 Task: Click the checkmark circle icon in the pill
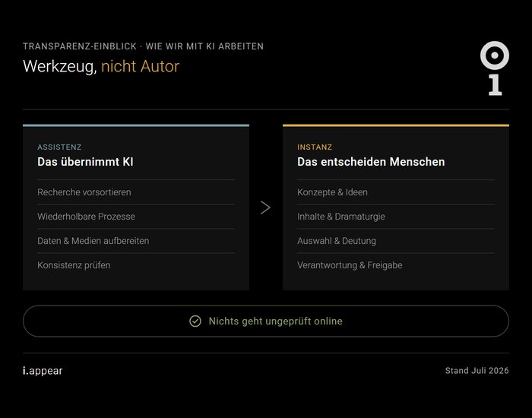[195, 321]
